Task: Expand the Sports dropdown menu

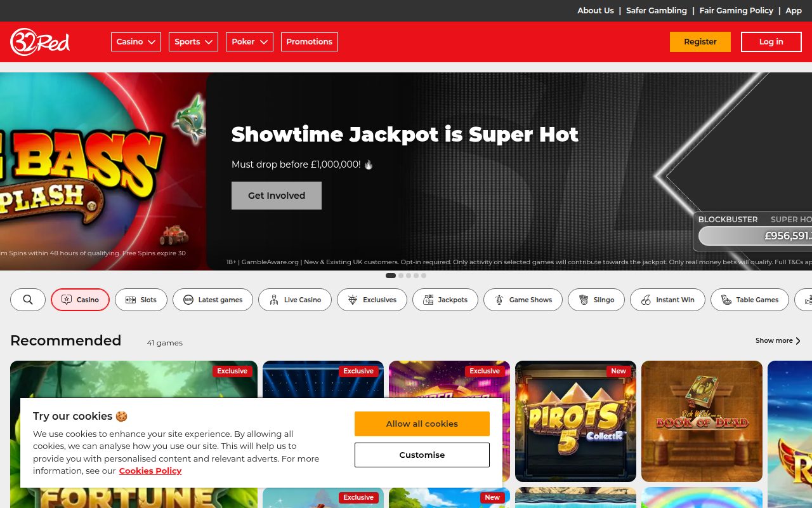Action: click(193, 42)
